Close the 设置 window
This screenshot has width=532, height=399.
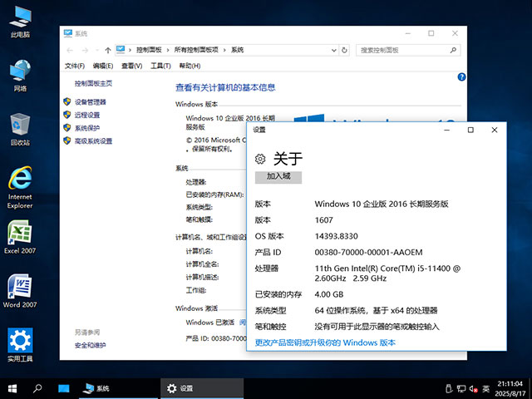click(x=495, y=130)
